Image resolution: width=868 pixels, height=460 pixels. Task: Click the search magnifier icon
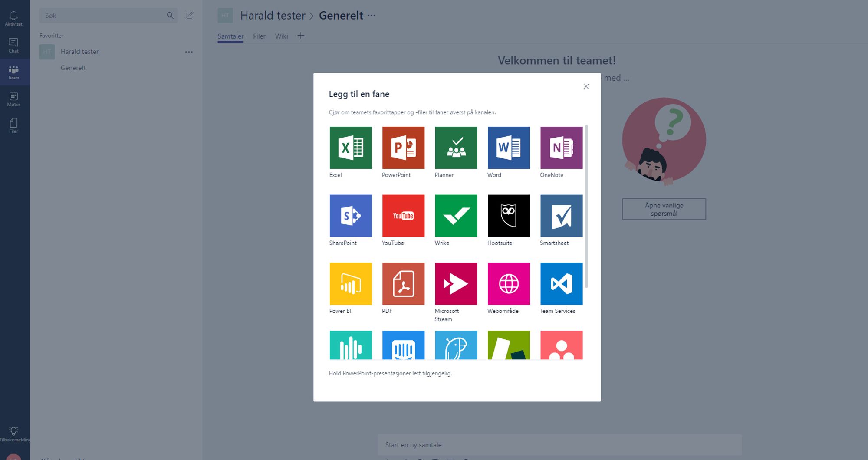[170, 16]
